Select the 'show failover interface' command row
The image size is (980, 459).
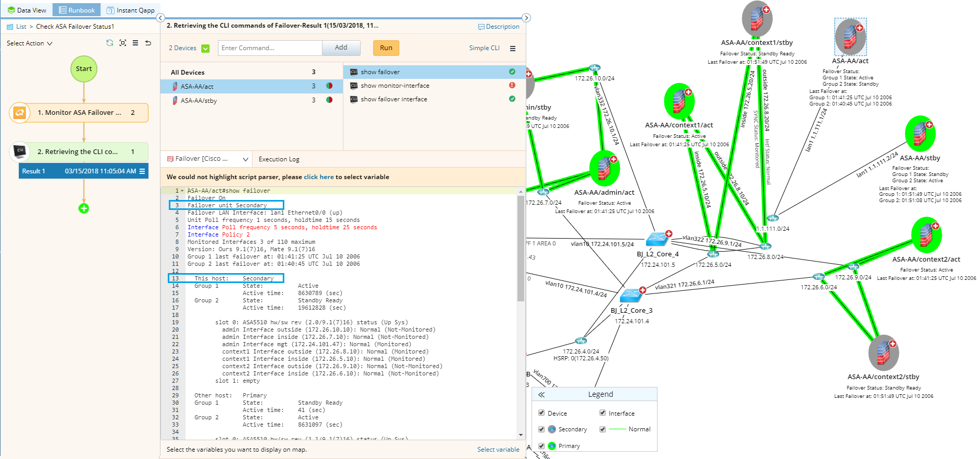(x=434, y=99)
